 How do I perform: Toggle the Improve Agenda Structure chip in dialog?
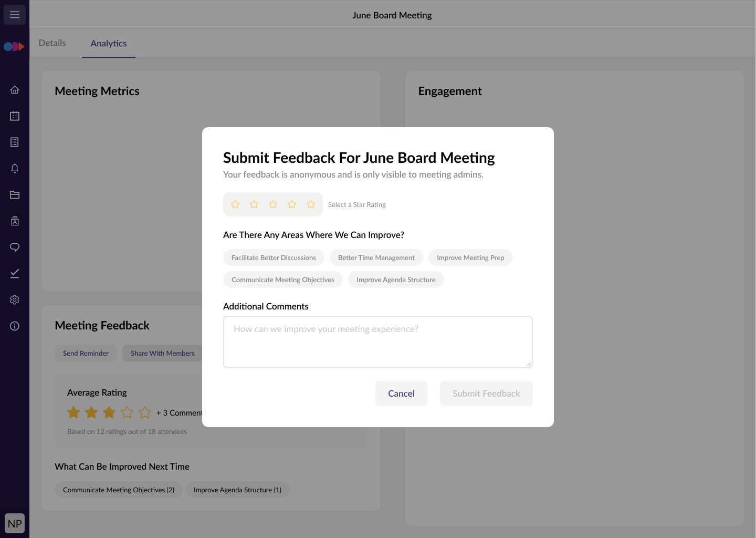[x=396, y=280]
